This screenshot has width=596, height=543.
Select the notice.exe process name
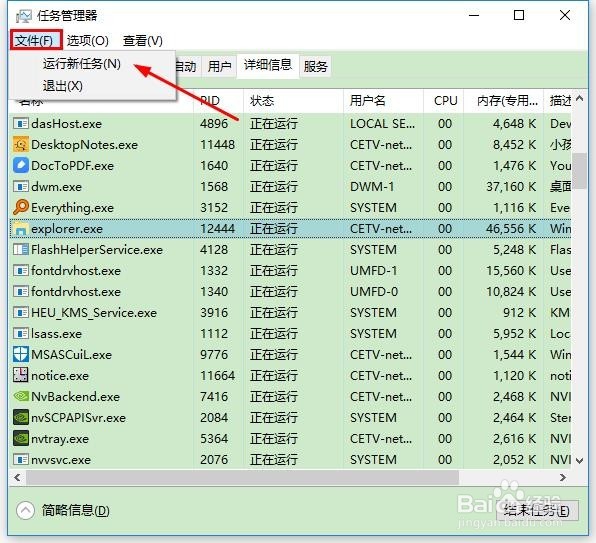[60, 376]
